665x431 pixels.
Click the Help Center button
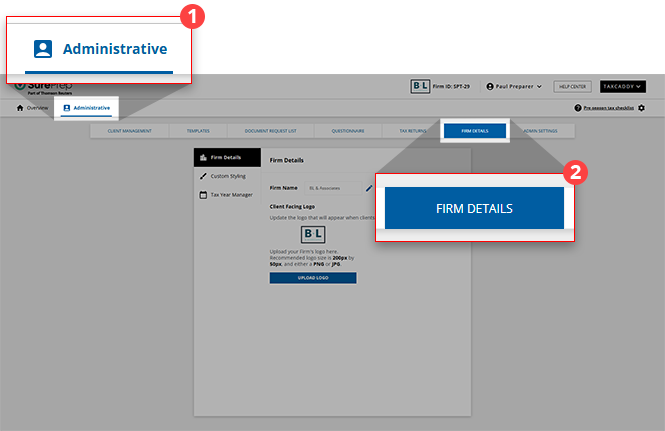[572, 87]
